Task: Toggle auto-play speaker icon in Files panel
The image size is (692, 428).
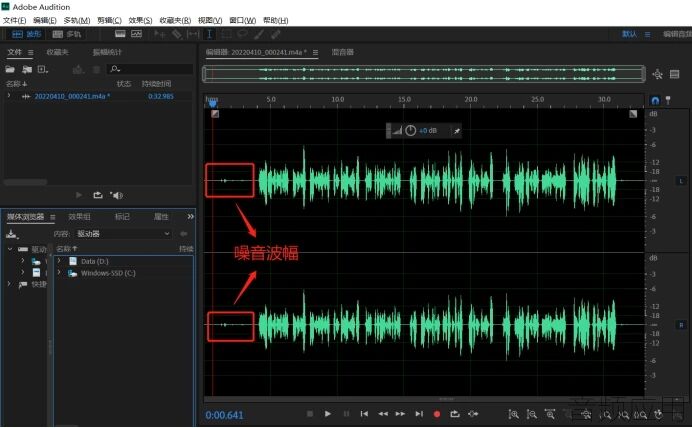Action: [117, 195]
